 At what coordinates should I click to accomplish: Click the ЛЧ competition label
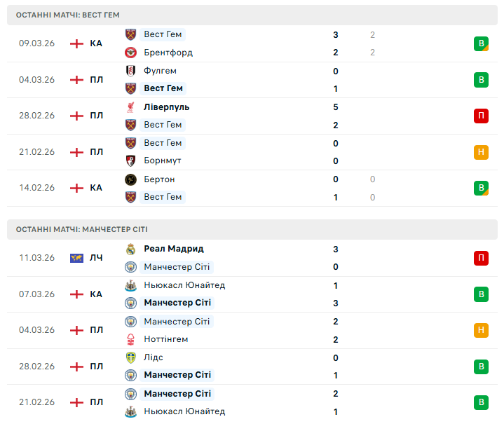click(x=96, y=258)
